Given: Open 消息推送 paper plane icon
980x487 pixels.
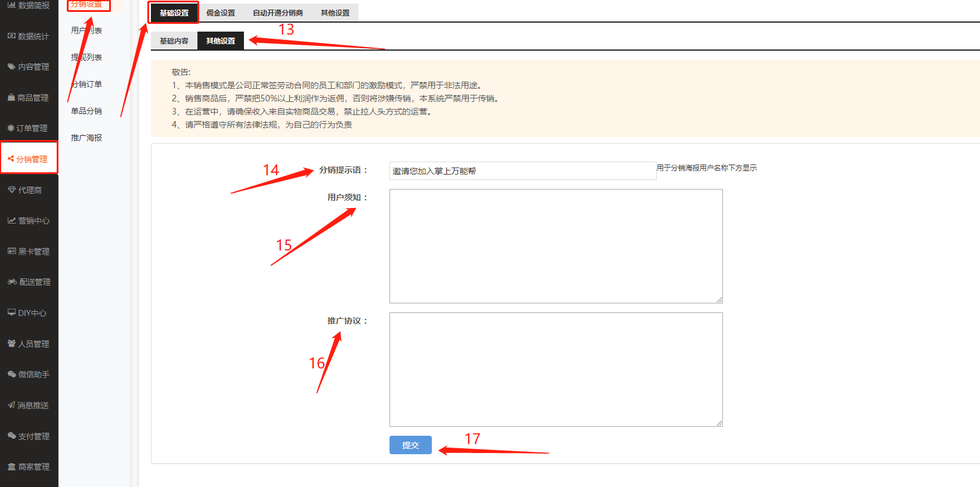Looking at the screenshot, I should pyautogui.click(x=11, y=405).
